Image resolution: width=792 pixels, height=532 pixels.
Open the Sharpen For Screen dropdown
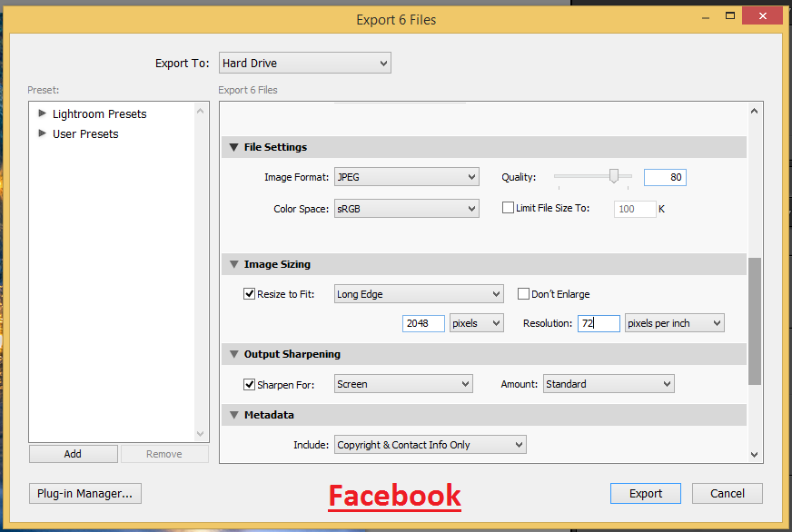click(403, 384)
